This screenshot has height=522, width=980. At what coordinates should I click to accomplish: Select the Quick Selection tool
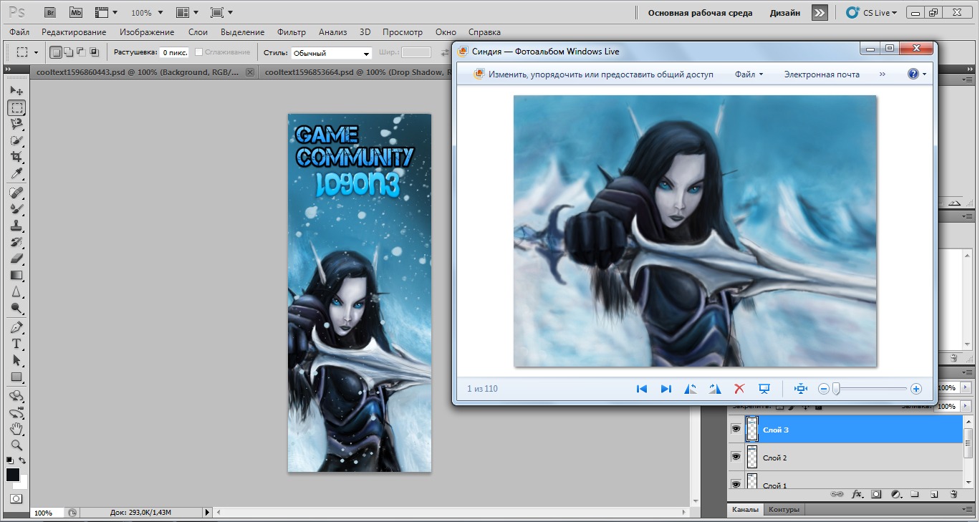pos(16,140)
